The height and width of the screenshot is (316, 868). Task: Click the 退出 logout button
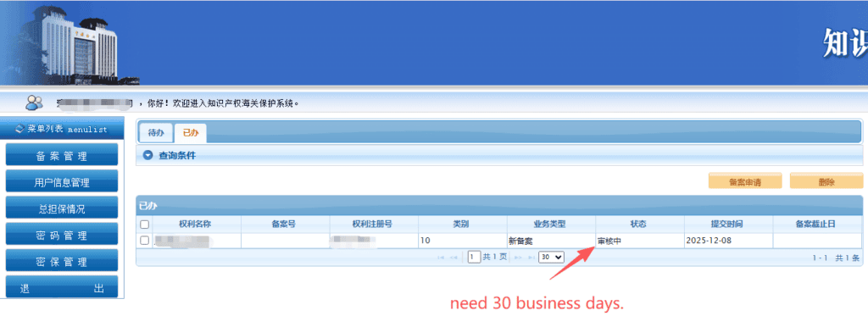(x=61, y=287)
